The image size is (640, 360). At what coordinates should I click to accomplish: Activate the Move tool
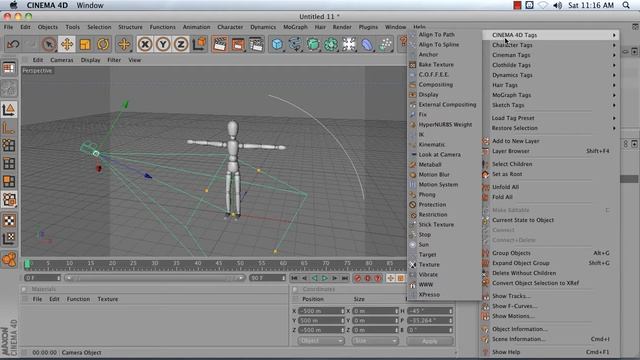click(x=67, y=44)
